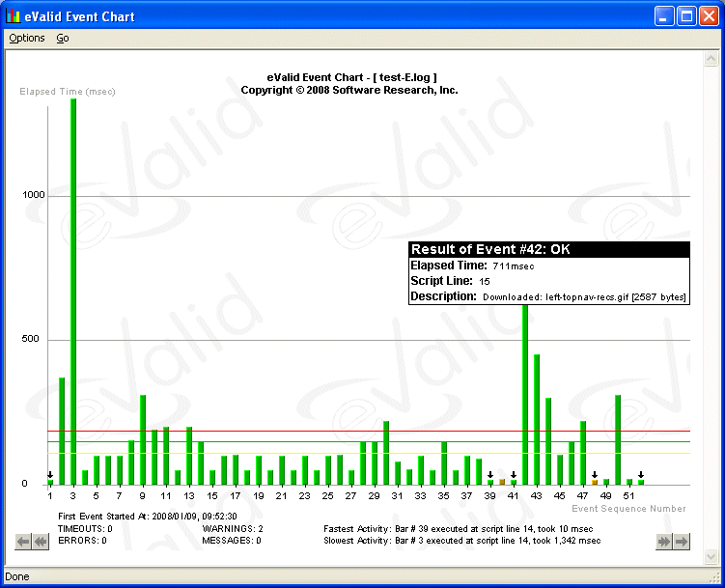This screenshot has width=725, height=588.
Task: Click the orange bar for event 48
Action: [x=595, y=482]
